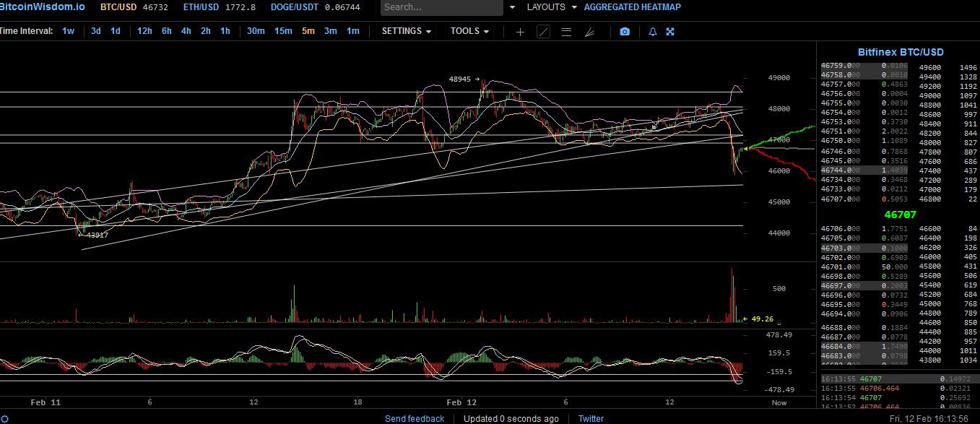Set time interval to 3m
The image size is (980, 424).
click(x=330, y=31)
